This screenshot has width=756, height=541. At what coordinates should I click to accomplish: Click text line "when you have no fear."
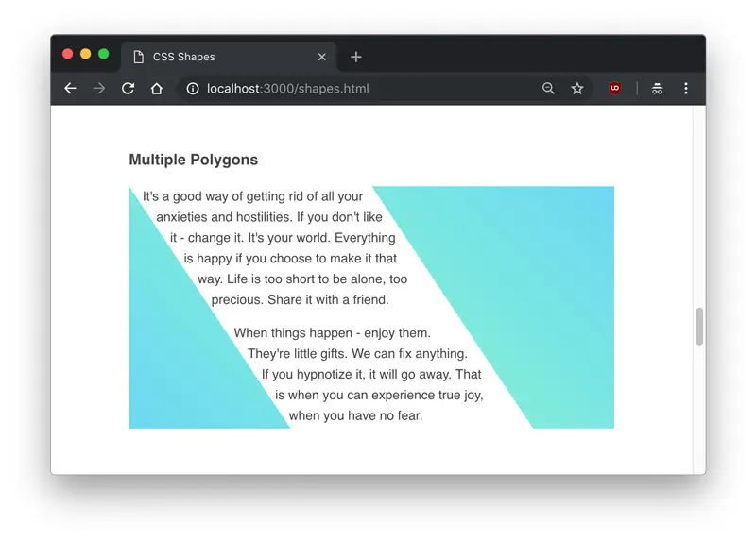355,415
